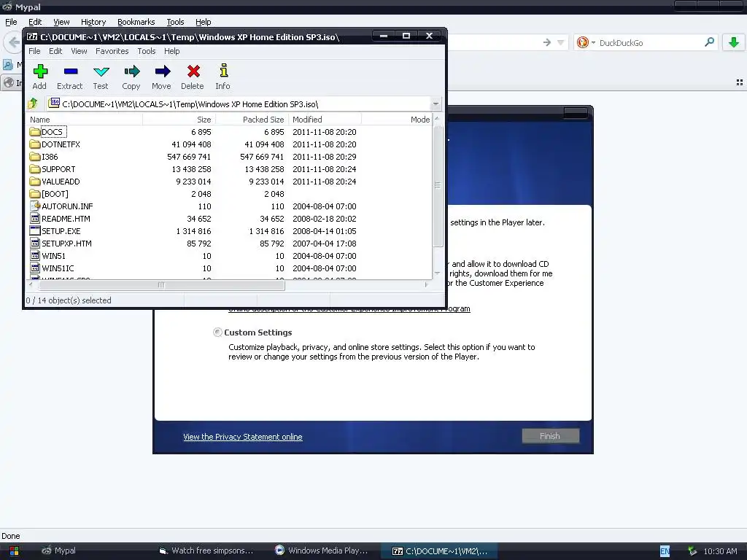Open Mypal's Bookmarks menu
This screenshot has height=560, width=747.
tap(136, 22)
